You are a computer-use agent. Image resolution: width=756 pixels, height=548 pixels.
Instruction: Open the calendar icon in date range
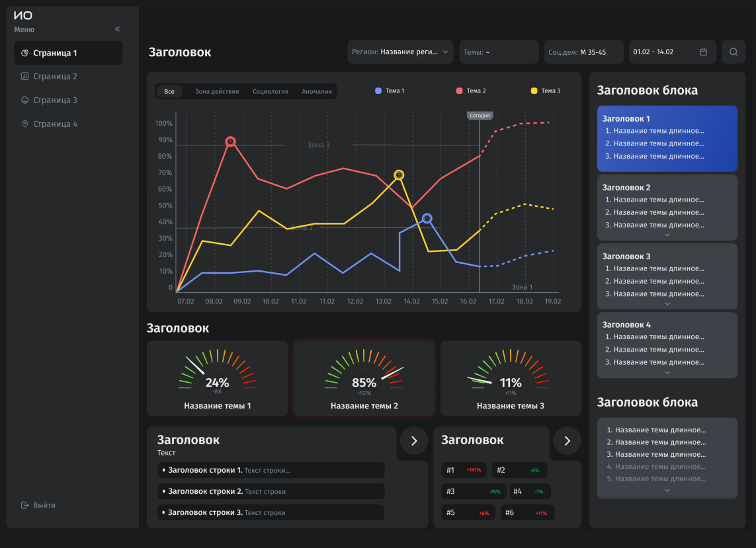(703, 52)
